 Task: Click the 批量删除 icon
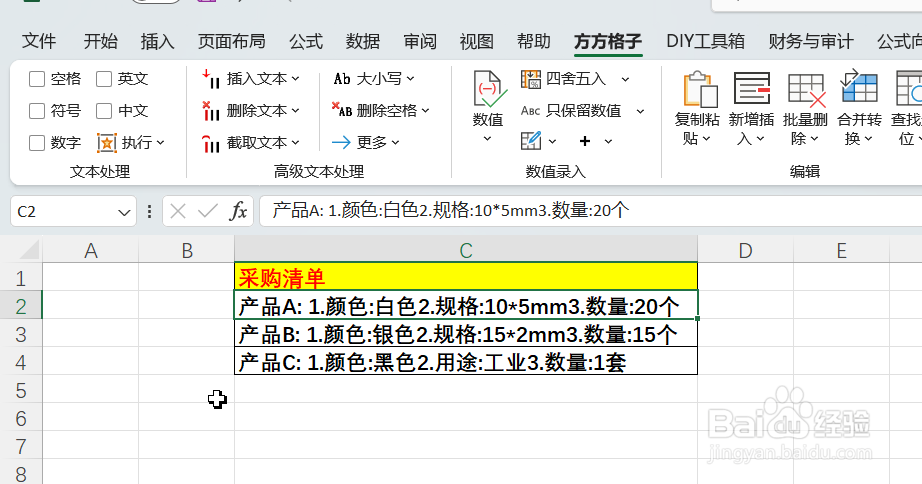click(x=806, y=90)
